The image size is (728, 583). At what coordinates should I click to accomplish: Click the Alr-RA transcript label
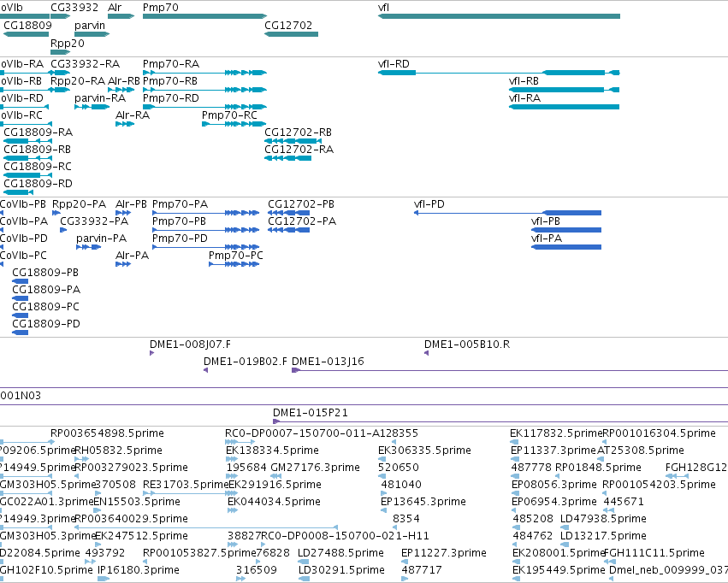tap(133, 115)
